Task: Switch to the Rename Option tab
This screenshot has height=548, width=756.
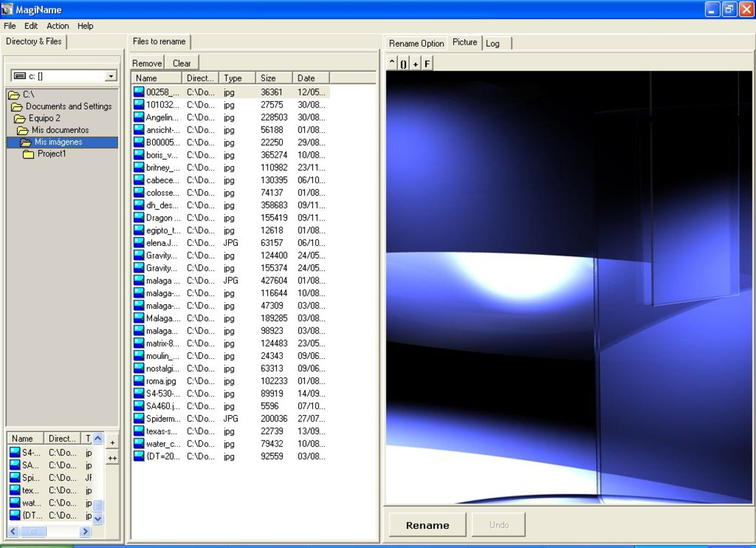Action: [x=416, y=43]
